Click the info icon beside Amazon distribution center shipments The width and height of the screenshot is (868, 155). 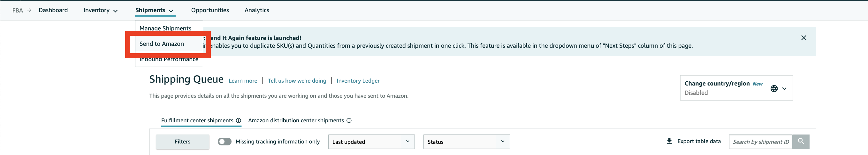349,120
